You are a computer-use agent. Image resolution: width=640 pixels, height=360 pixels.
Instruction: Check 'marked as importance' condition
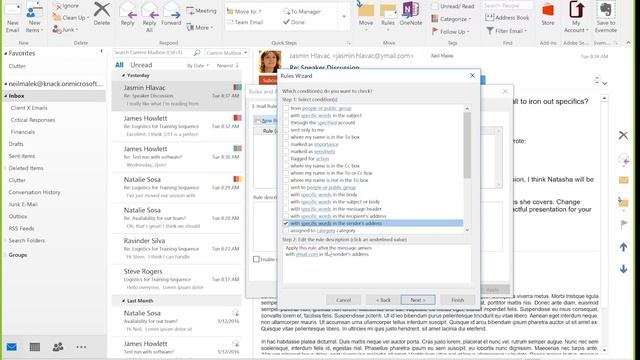(286, 144)
